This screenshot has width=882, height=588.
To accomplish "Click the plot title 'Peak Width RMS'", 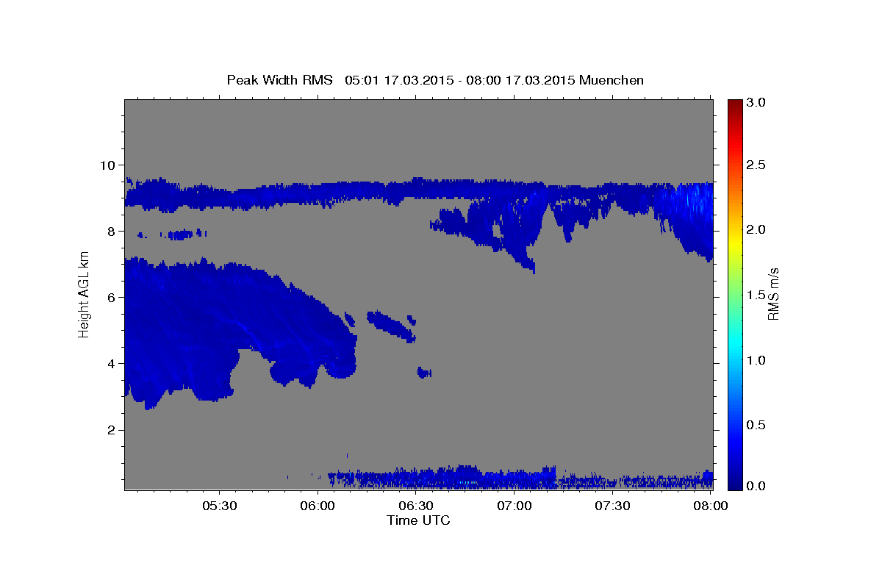I will pos(279,80).
